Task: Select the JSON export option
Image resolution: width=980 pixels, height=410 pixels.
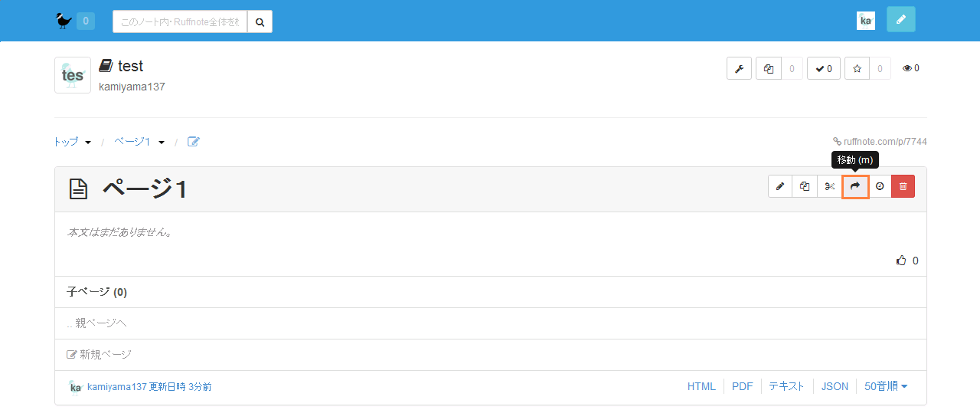Action: [835, 386]
